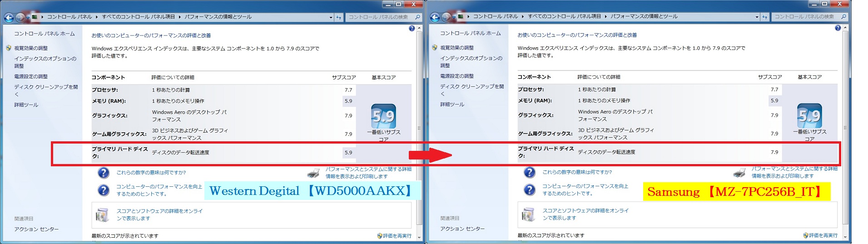The height and width of the screenshot is (244, 868).
Task: Click プロセッサ subscore 7.7 in left window
Action: [348, 90]
